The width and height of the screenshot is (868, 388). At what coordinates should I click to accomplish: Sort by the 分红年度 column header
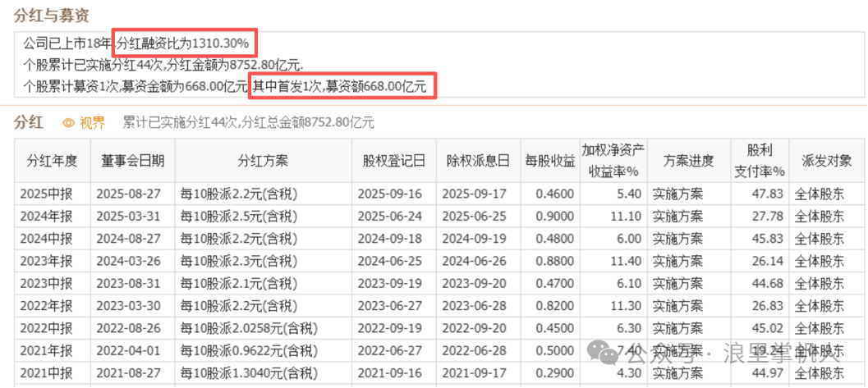pos(53,161)
